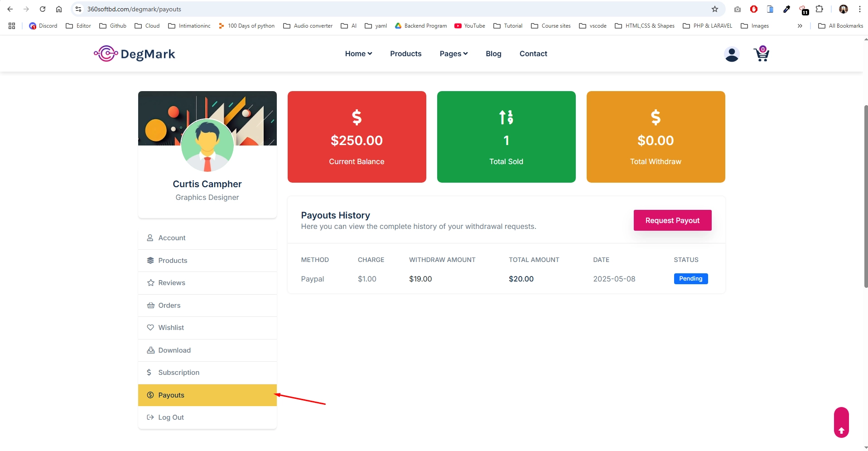Click the $1.00 charge value

(367, 279)
